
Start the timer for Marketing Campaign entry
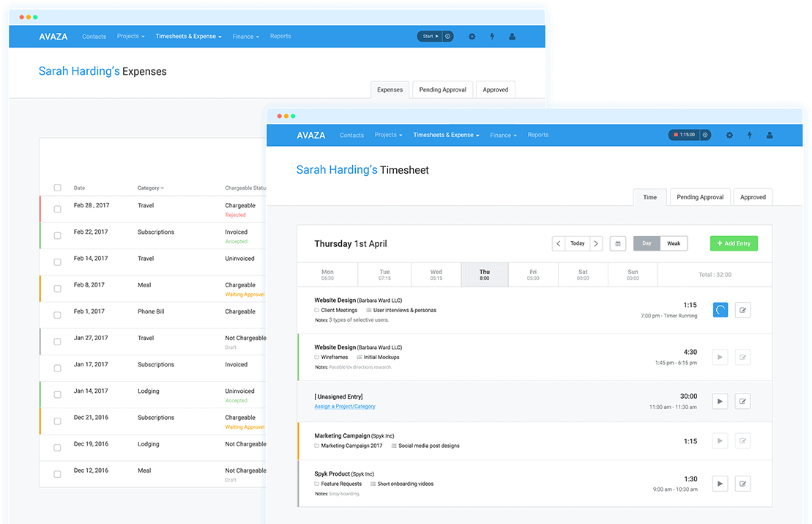[719, 440]
